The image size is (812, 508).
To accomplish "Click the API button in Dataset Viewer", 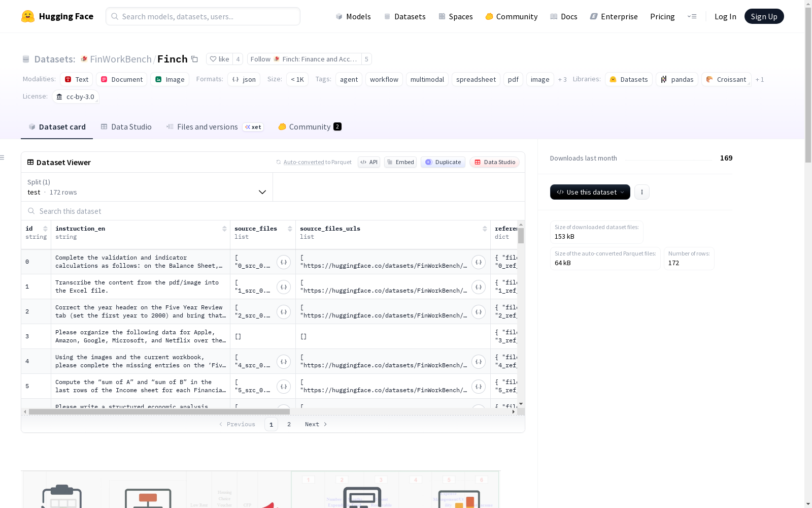I will 369,162.
